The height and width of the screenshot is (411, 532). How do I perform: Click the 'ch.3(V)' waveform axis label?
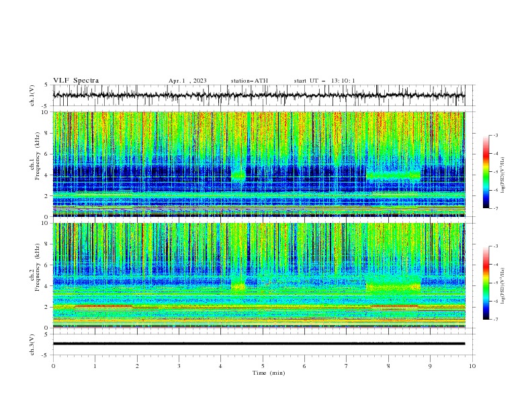point(32,345)
